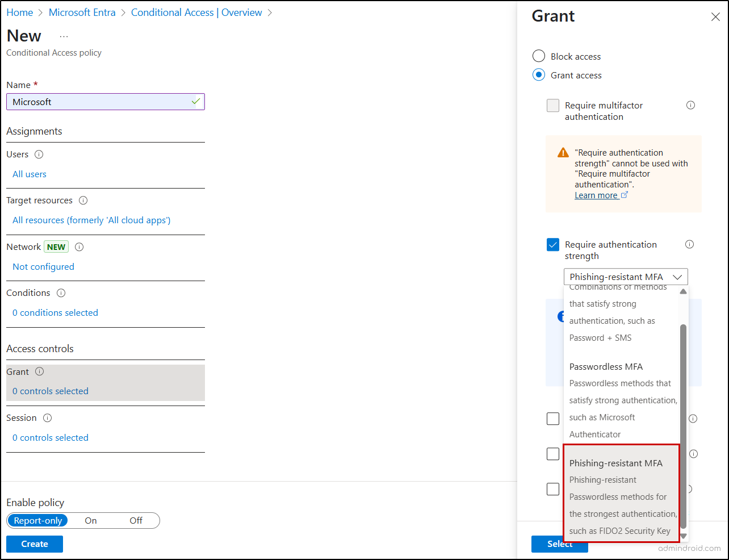The width and height of the screenshot is (729, 560).
Task: Click the info icon next to Grant
Action: click(x=40, y=371)
